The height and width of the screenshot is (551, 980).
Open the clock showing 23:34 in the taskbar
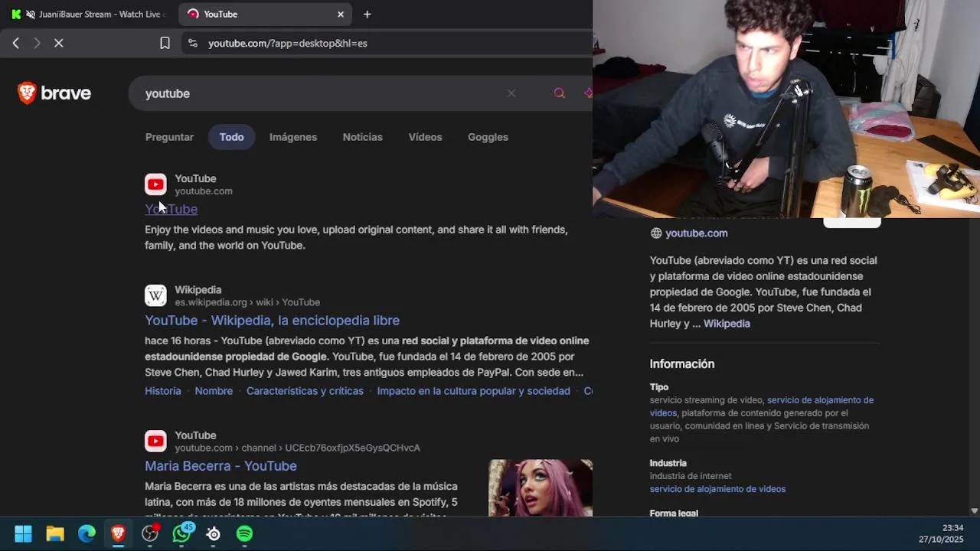tap(952, 528)
